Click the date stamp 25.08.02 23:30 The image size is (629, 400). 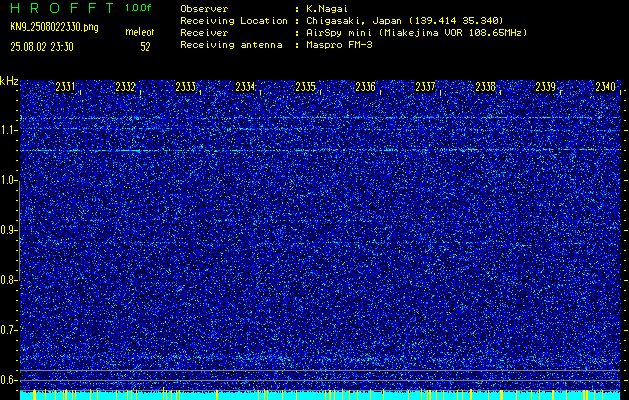point(42,47)
